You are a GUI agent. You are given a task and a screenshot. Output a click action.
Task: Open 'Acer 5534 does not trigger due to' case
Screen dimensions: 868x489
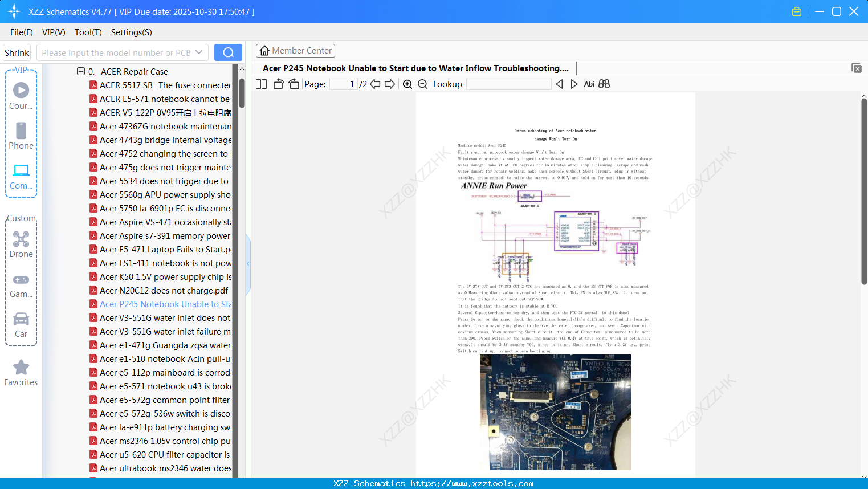[160, 181]
